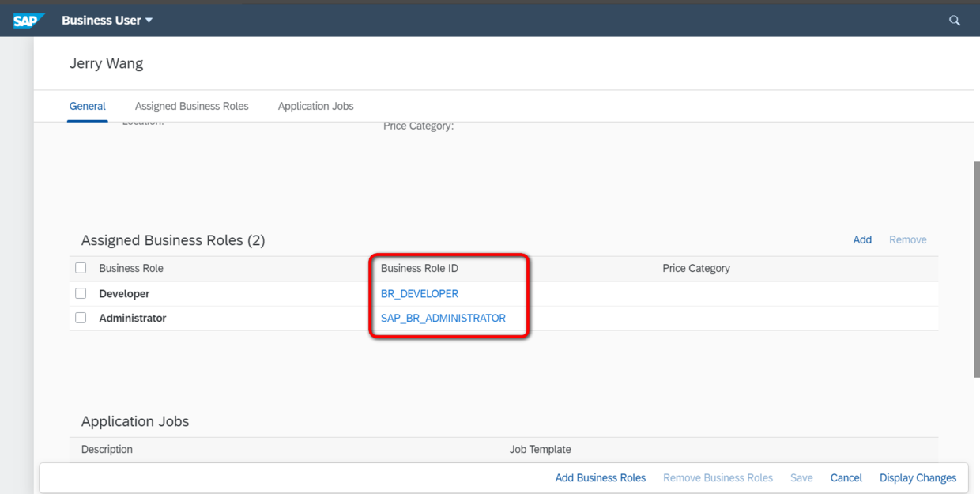Open Display Changes
980x494 pixels.
(918, 477)
